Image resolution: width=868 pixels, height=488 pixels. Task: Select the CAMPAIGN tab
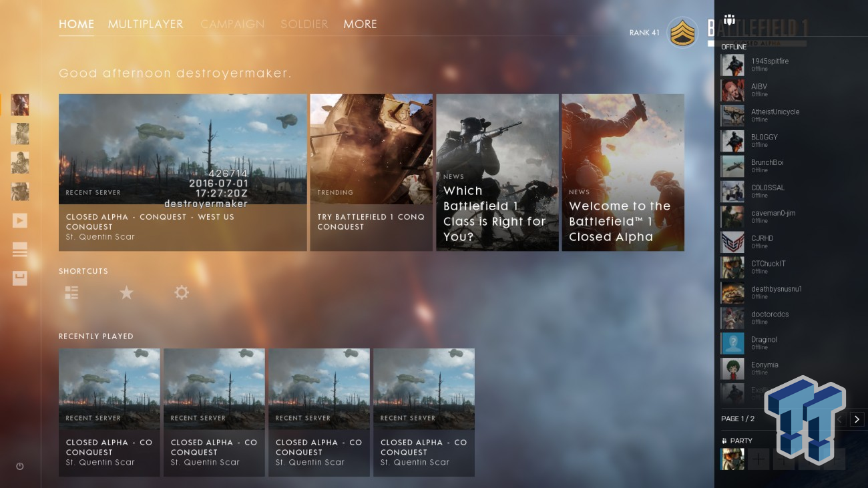(232, 24)
